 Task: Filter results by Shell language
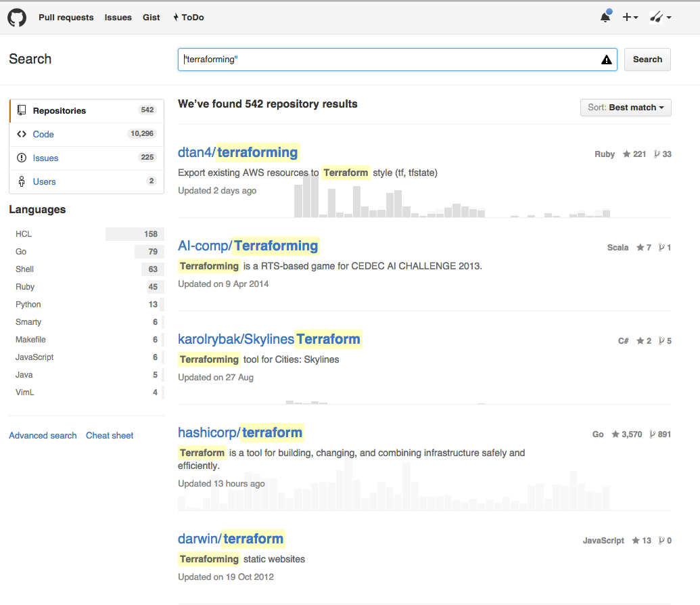pos(87,269)
